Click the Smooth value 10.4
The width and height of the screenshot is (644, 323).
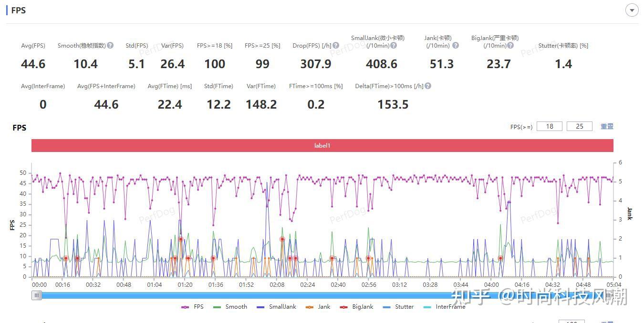85,64
